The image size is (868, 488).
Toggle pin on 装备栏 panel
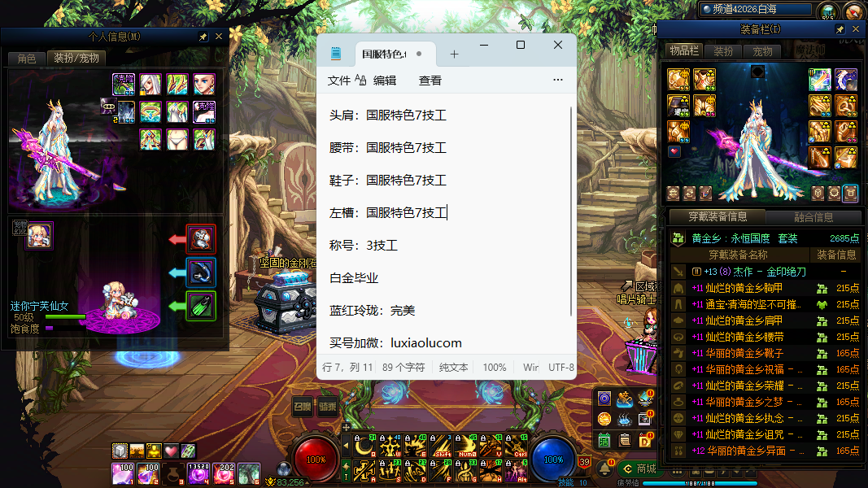pos(840,30)
